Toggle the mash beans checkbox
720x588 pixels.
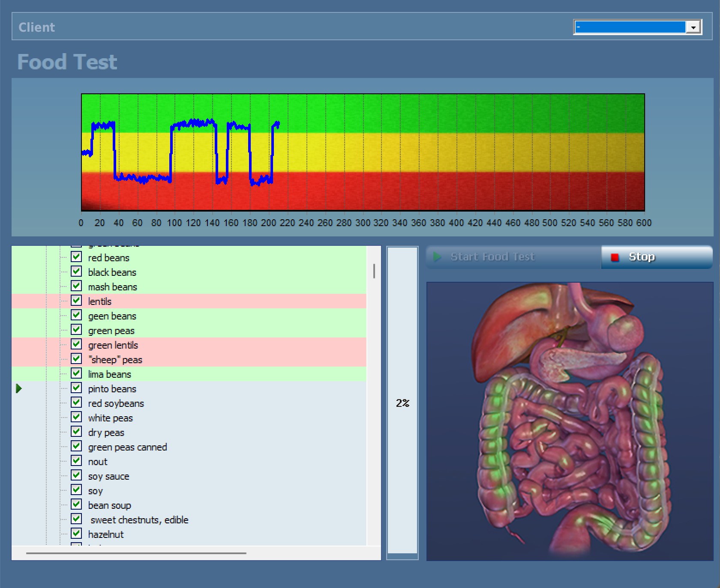coord(76,286)
